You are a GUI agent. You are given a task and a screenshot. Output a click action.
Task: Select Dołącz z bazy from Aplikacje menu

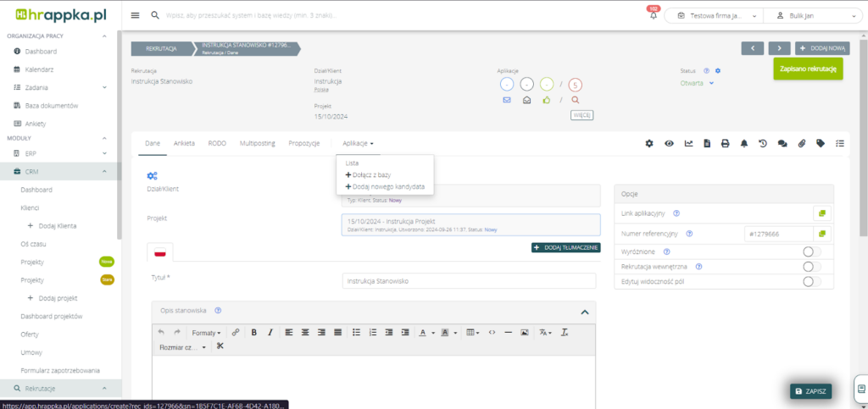(x=370, y=174)
